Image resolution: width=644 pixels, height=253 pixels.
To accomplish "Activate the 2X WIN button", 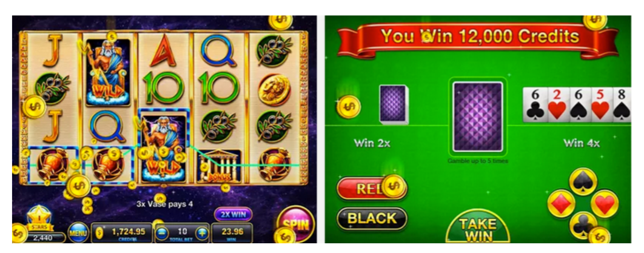I will [233, 214].
